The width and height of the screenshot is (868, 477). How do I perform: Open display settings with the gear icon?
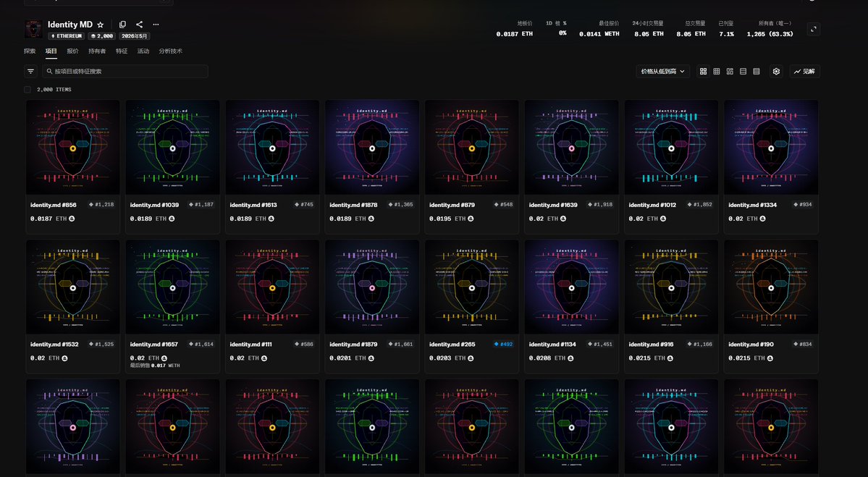pyautogui.click(x=776, y=72)
